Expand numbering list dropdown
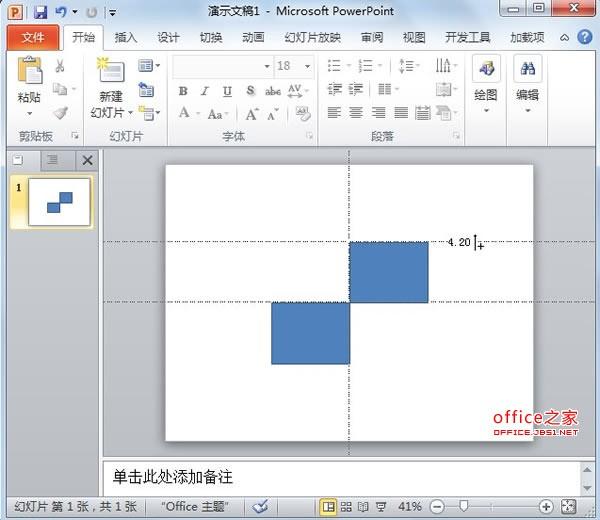 coord(380,66)
